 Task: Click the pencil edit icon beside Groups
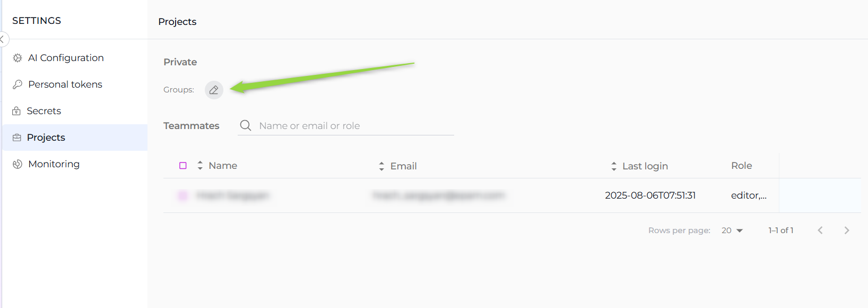(214, 90)
